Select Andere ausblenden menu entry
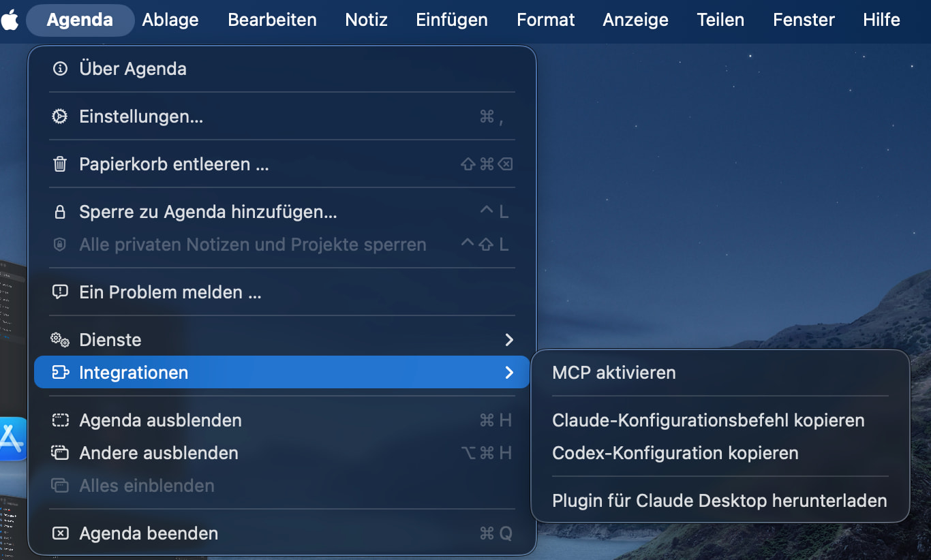Screen dimensions: 931x560 (x=158, y=453)
